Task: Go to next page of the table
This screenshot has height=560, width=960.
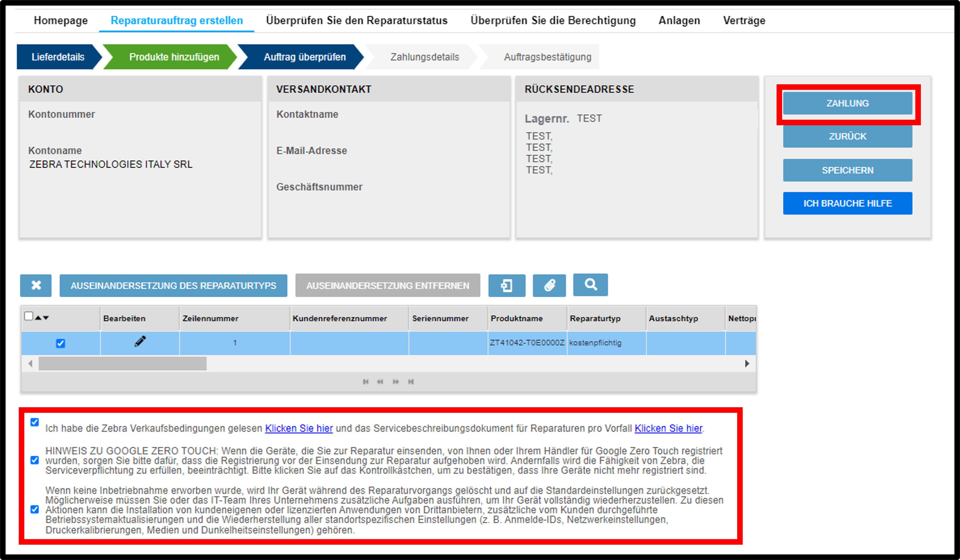Action: [x=396, y=382]
